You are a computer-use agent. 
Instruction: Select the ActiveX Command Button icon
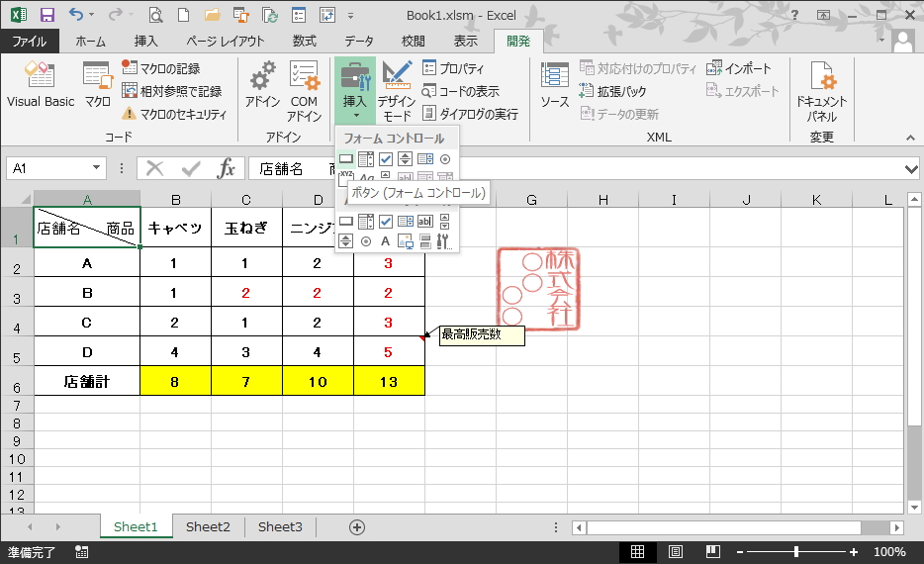346,222
